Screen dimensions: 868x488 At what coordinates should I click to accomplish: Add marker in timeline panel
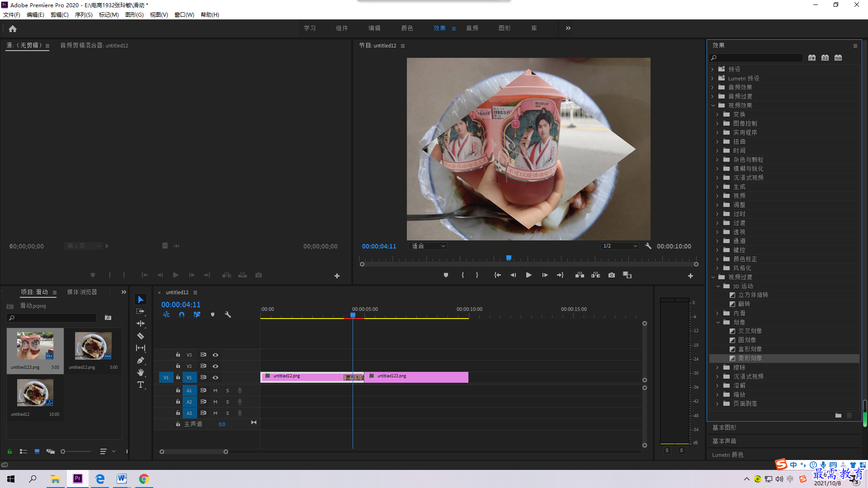pos(212,314)
